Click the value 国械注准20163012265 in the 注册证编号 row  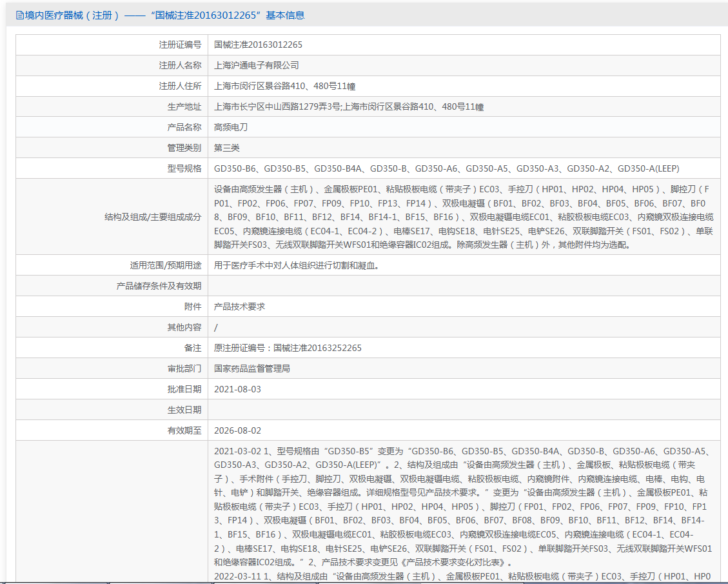258,45
